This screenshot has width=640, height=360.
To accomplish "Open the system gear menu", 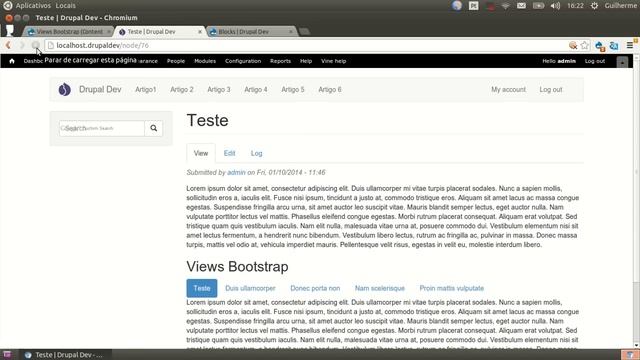I will coord(594,6).
